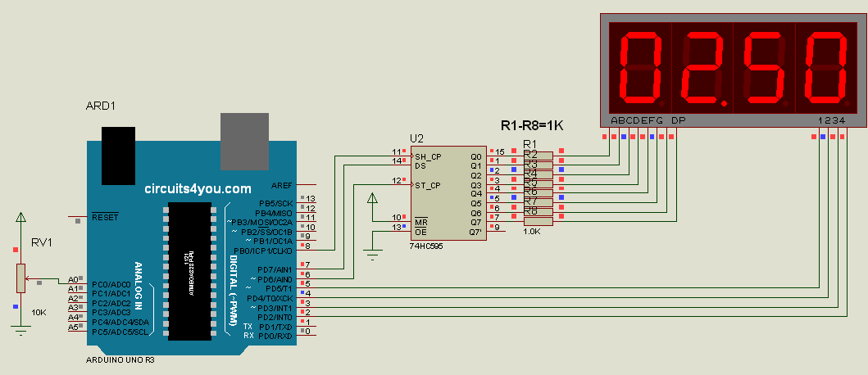This screenshot has height=375, width=868.
Task: Click the SH_CP pin on U2
Action: point(427,156)
